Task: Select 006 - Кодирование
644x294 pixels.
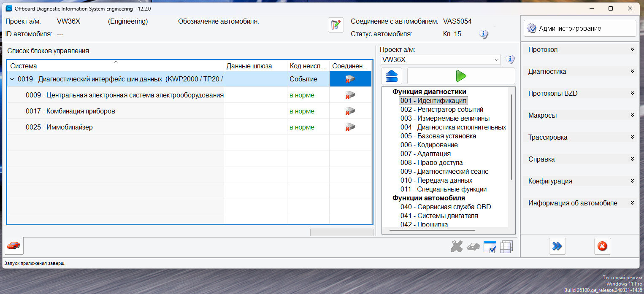Action: point(429,145)
